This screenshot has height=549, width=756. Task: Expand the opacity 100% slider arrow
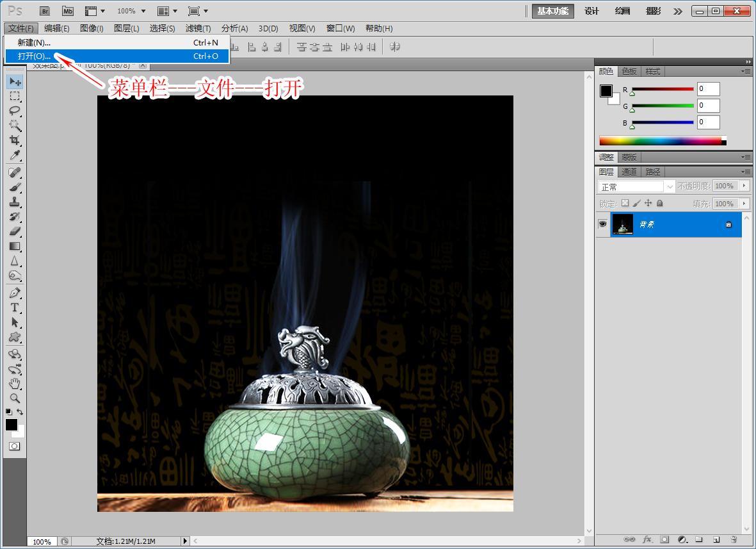coord(743,186)
